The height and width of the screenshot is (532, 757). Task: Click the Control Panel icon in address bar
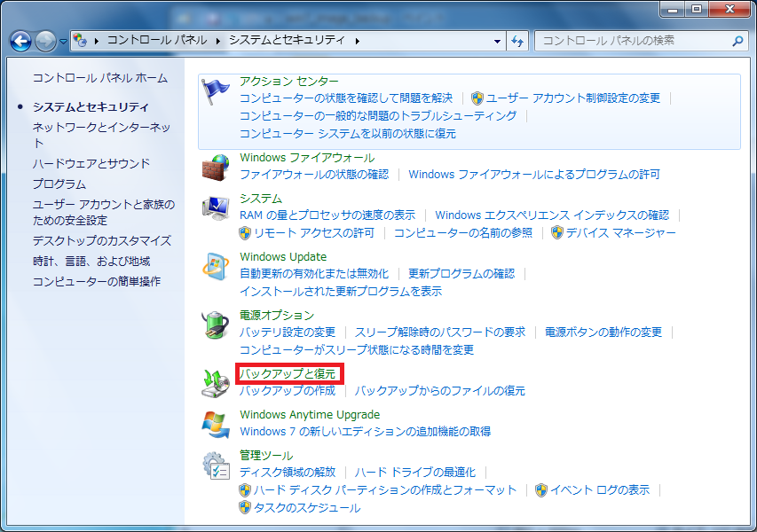(x=81, y=41)
